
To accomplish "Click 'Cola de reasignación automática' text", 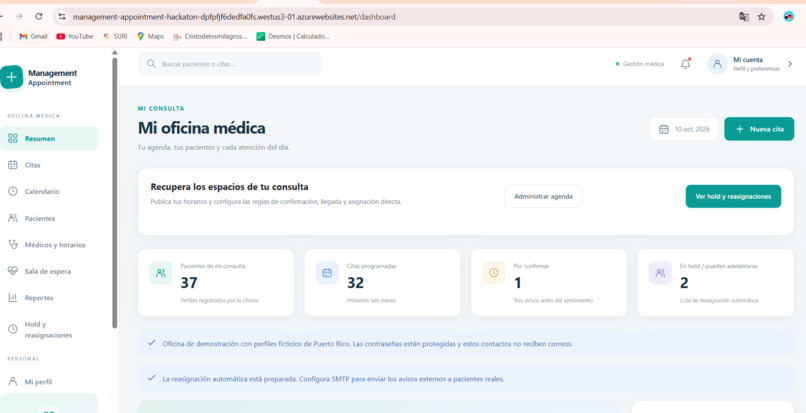I will 719,300.
